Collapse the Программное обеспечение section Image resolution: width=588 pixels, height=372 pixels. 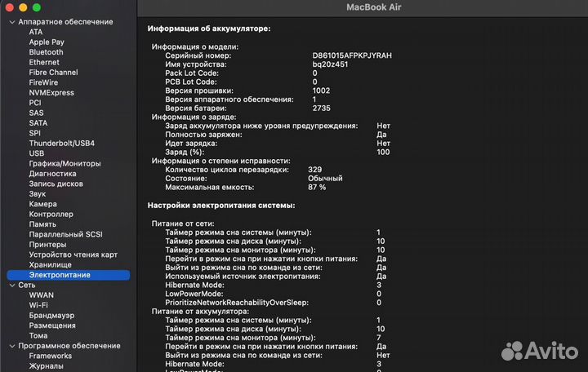pos(12,346)
